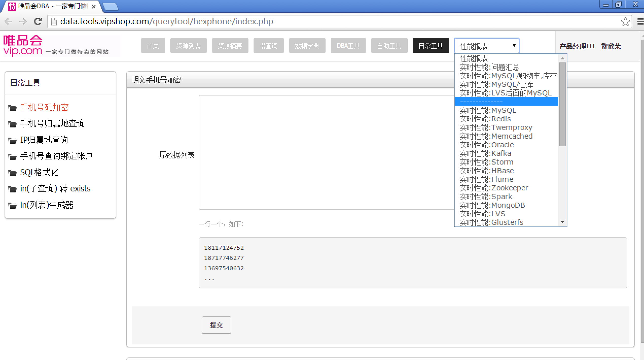
Task: Open the in(列表)生成器 sidebar link
Action: pos(47,205)
